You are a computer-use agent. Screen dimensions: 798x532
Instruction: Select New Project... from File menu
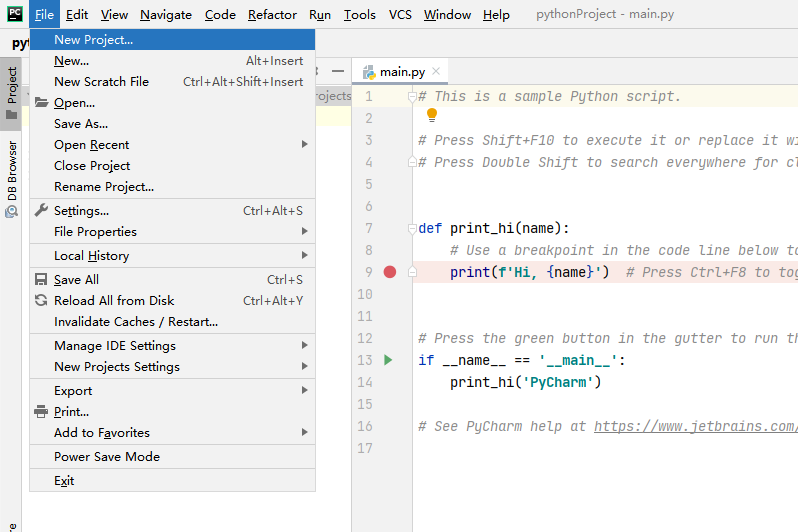click(173, 40)
